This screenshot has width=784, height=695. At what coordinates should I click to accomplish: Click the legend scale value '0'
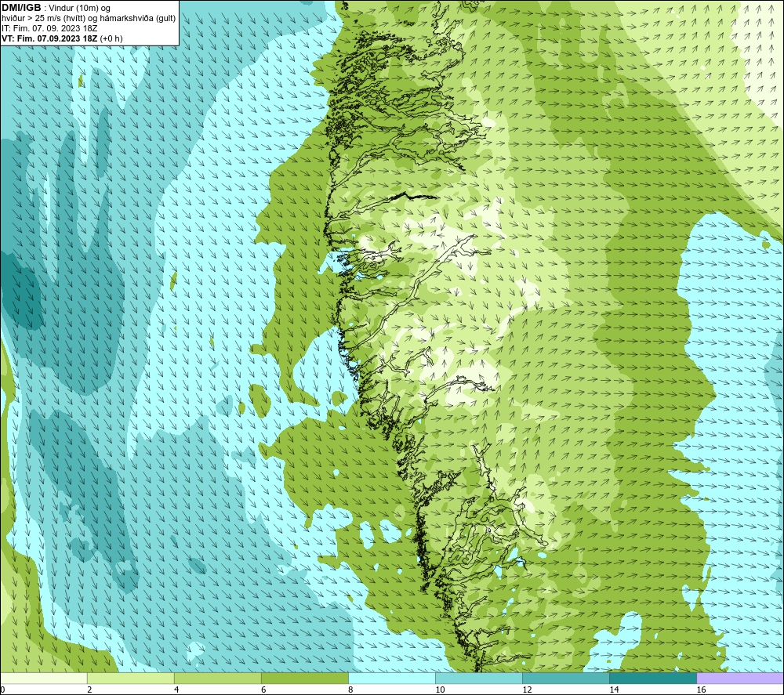pyautogui.click(x=2, y=690)
